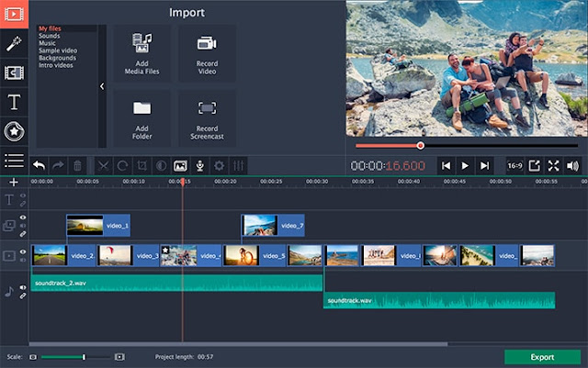Image resolution: width=588 pixels, height=368 pixels.
Task: Toggle visibility eye of the overlay track
Action: coord(23,217)
